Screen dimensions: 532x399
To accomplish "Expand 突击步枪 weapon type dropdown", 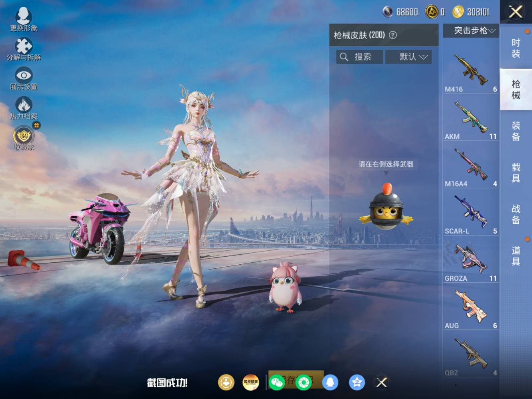I will coord(471,30).
